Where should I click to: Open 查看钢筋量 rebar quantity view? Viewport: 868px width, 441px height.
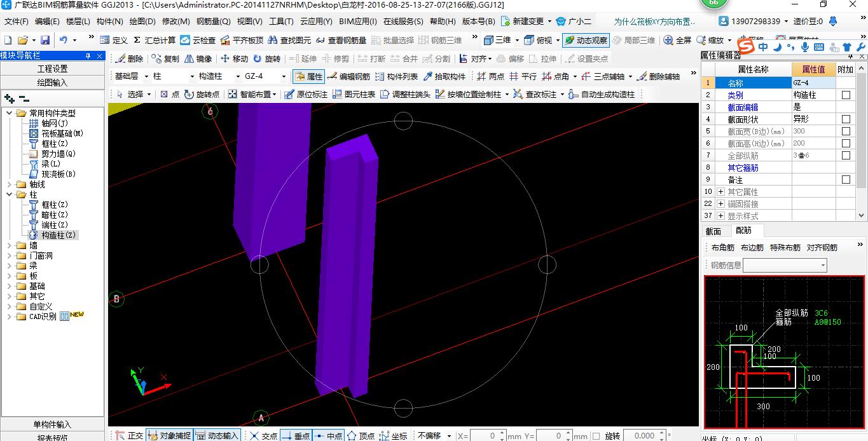pos(341,40)
